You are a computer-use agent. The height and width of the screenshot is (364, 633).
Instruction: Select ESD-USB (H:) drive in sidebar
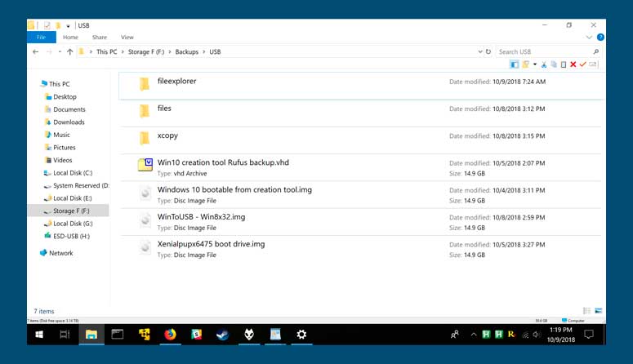(71, 236)
